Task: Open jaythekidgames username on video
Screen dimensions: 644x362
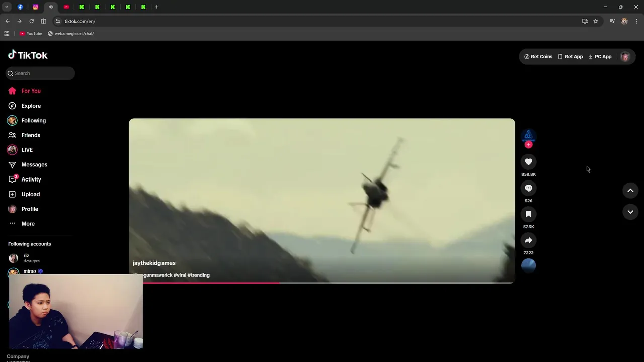Action: coord(154,263)
